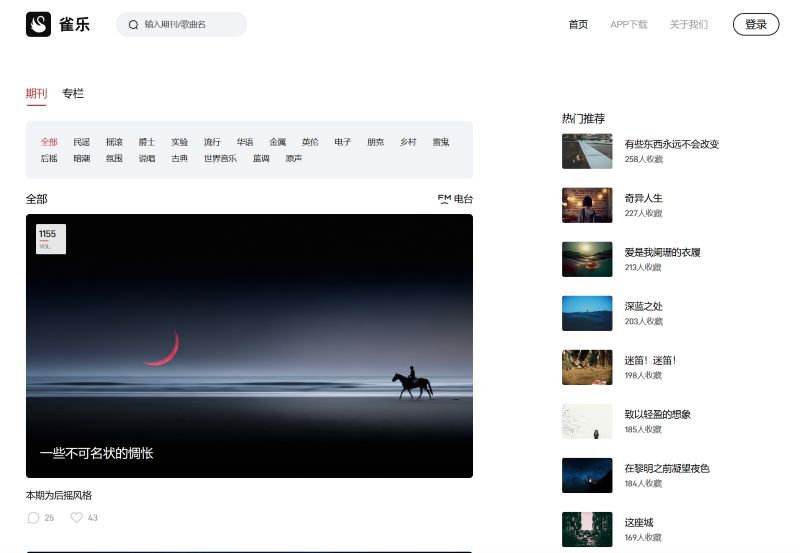Filter by 后摇 genre

pyautogui.click(x=49, y=158)
